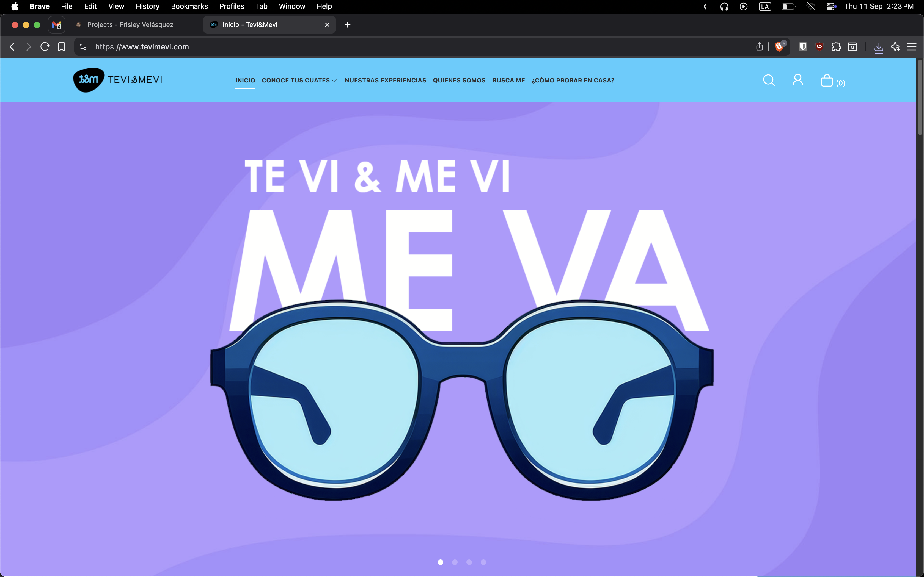Open the browser extensions puzzle icon

[x=836, y=46]
